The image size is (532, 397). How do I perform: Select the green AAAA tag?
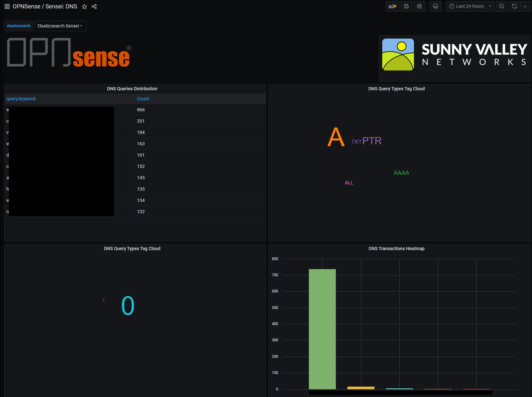(401, 173)
